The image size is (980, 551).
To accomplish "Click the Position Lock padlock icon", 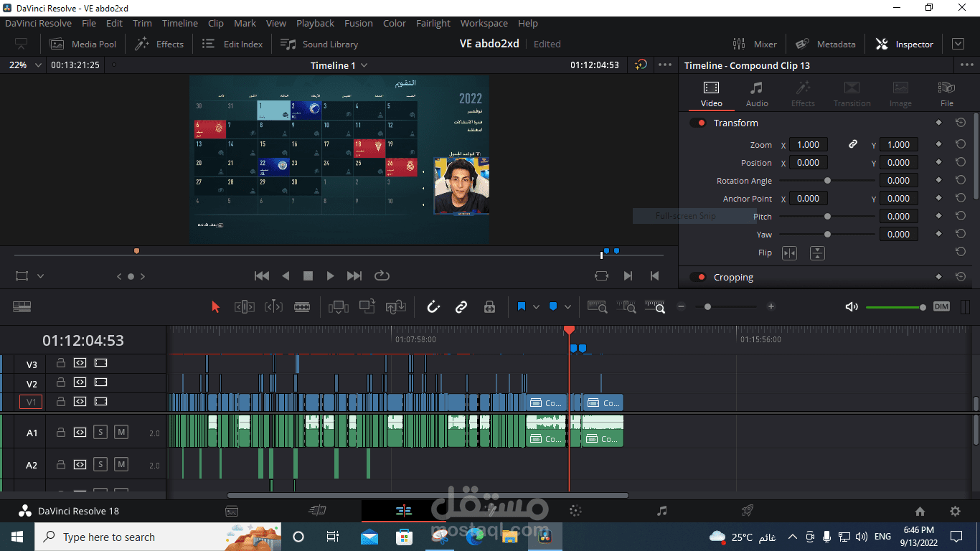I will pyautogui.click(x=489, y=307).
